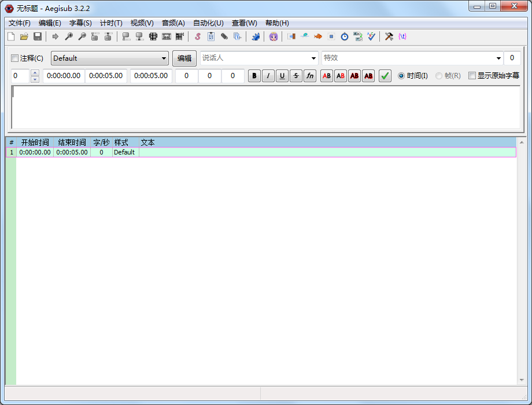This screenshot has width=532, height=405.
Task: Enable the 注释 comment checkbox
Action: 15,58
